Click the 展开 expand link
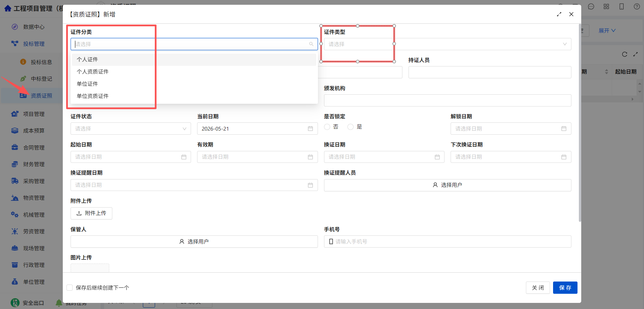 point(607,31)
